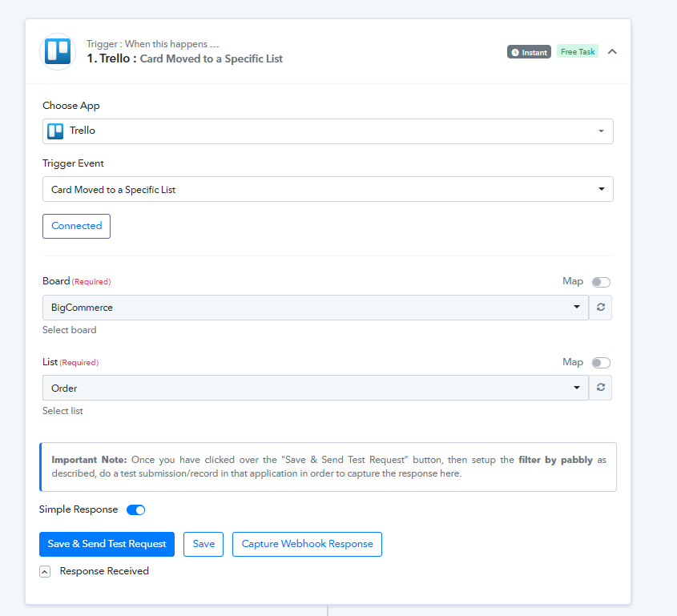The image size is (677, 616).
Task: Click the 'Trigger Event' label
Action: coord(73,163)
